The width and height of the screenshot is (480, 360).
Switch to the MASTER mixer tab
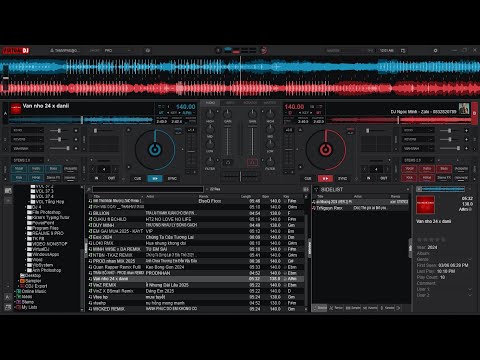[x=270, y=103]
